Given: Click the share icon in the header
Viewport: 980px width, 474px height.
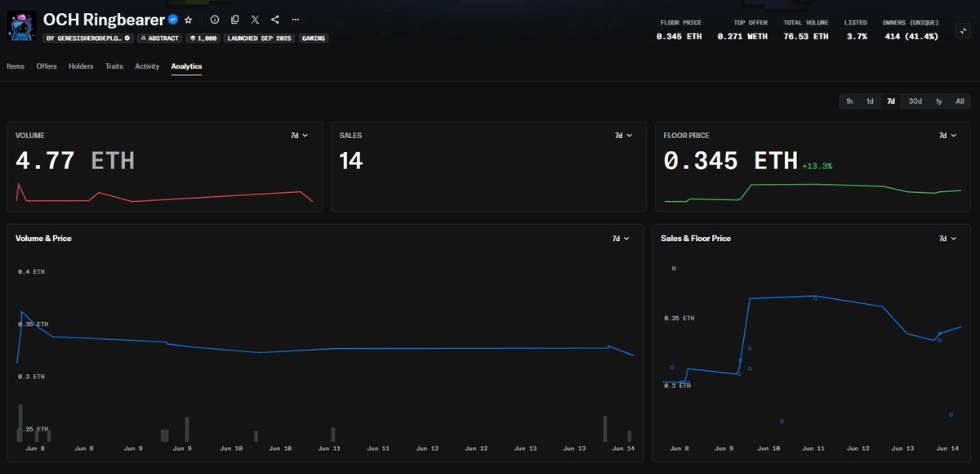Looking at the screenshot, I should 274,19.
